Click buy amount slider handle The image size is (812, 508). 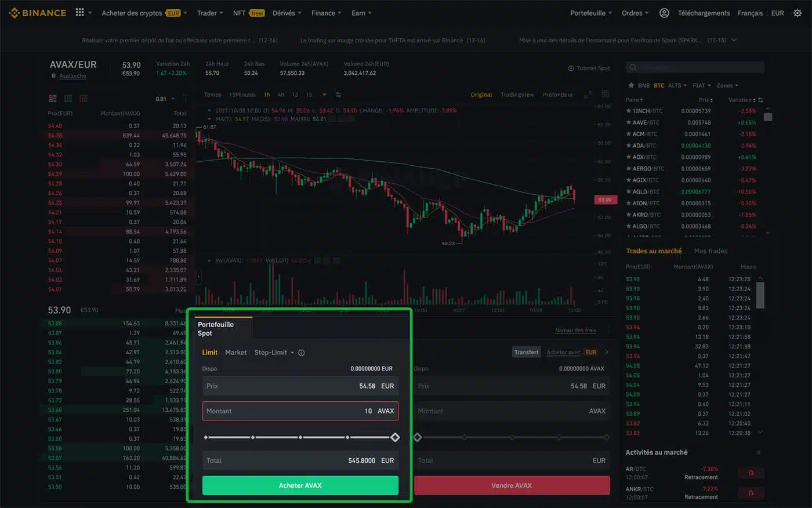click(x=395, y=437)
